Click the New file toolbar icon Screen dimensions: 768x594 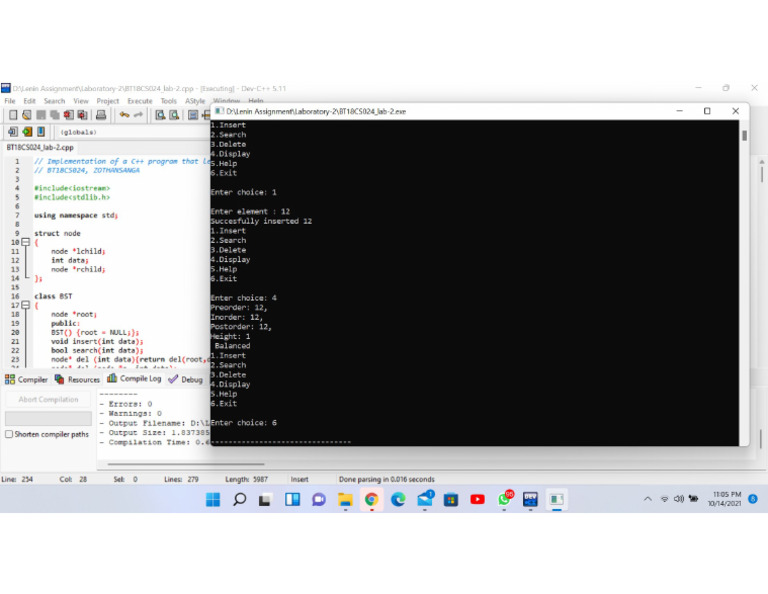[x=13, y=115]
